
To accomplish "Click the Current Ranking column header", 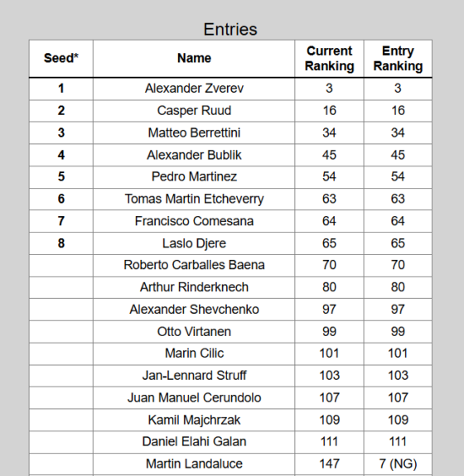I will tap(330, 58).
